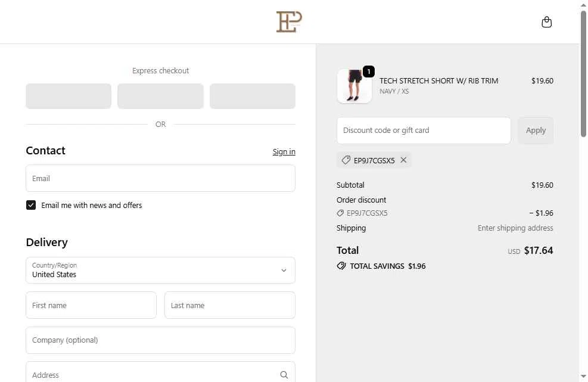Click the tag icon next to Order discount code

(340, 213)
